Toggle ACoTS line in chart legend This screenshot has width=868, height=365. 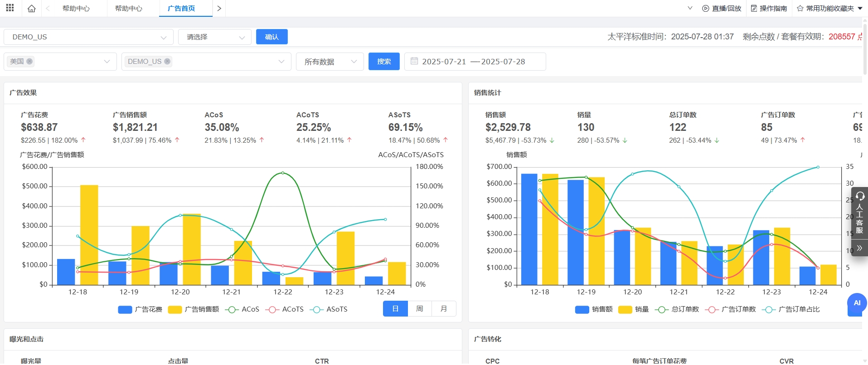286,309
